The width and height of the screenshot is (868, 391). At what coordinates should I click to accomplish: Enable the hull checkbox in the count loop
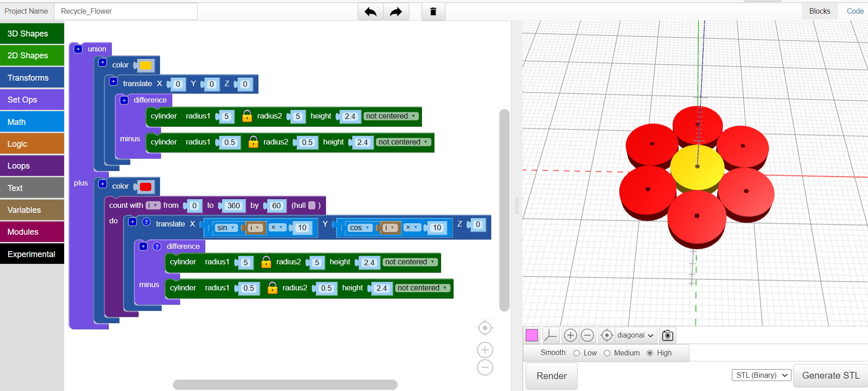pos(312,206)
